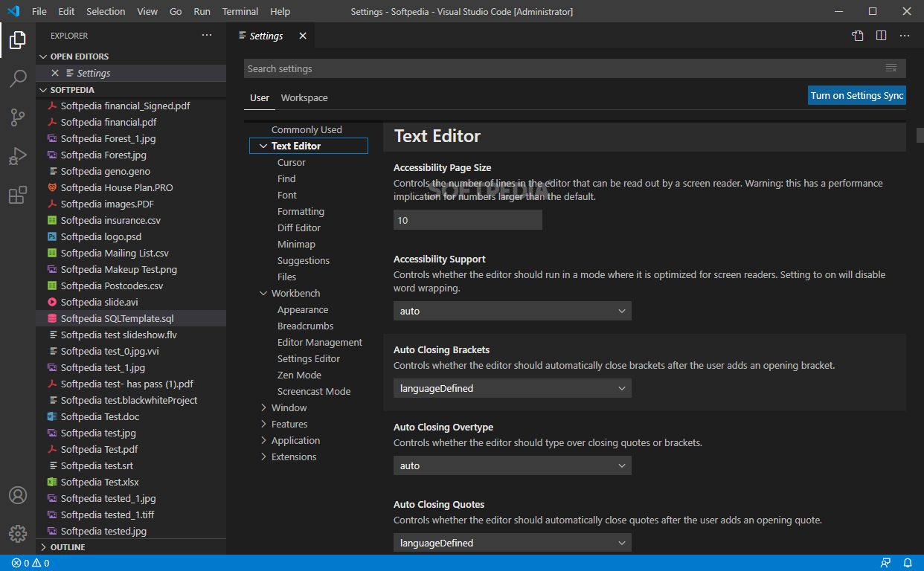Open the notifications bell in status bar

click(x=908, y=563)
